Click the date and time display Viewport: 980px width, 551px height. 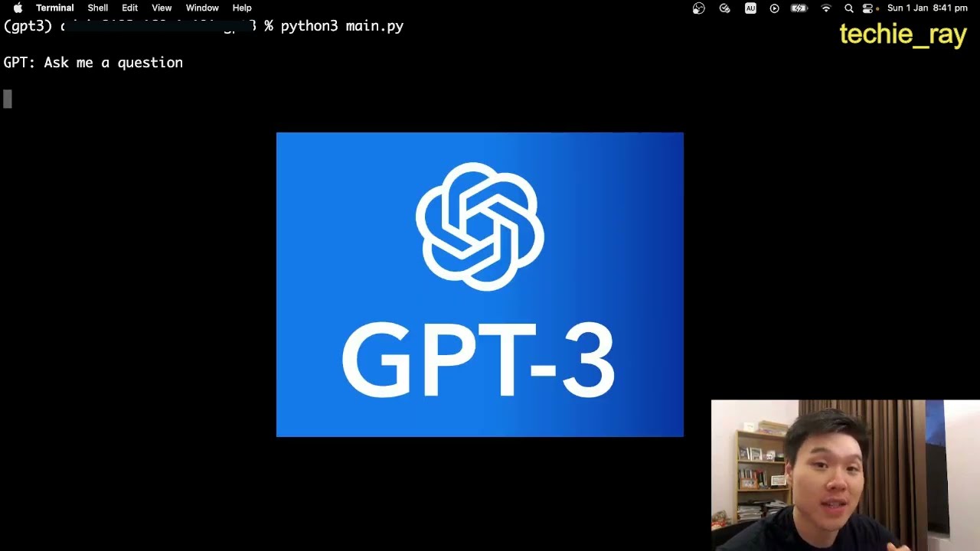coord(927,8)
